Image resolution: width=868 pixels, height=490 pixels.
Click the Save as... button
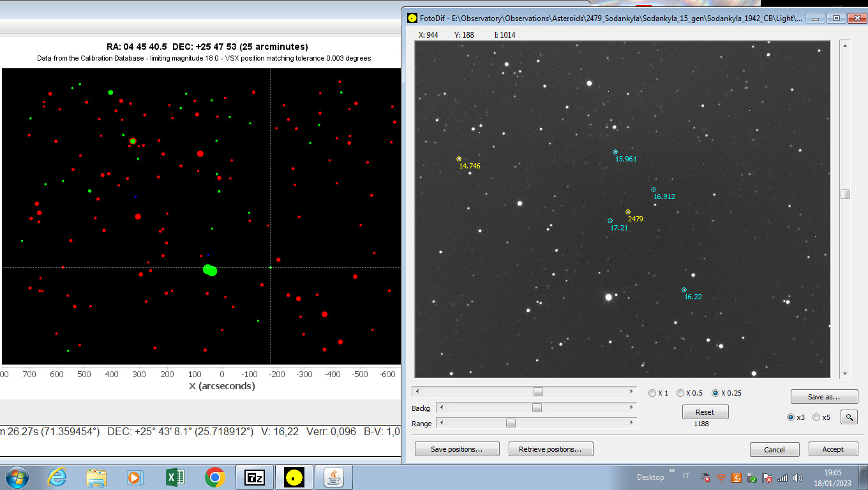[x=824, y=397]
